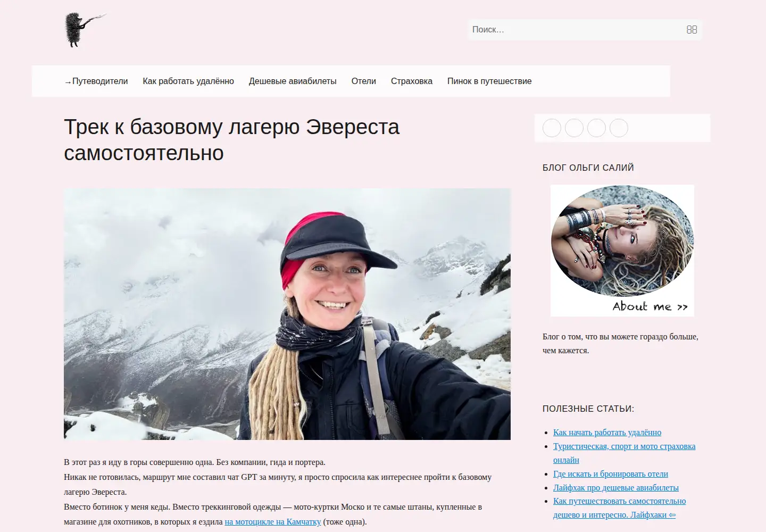Click the text Блог о том, что вы можете
Image resolution: width=766 pixels, height=532 pixels.
(x=620, y=344)
